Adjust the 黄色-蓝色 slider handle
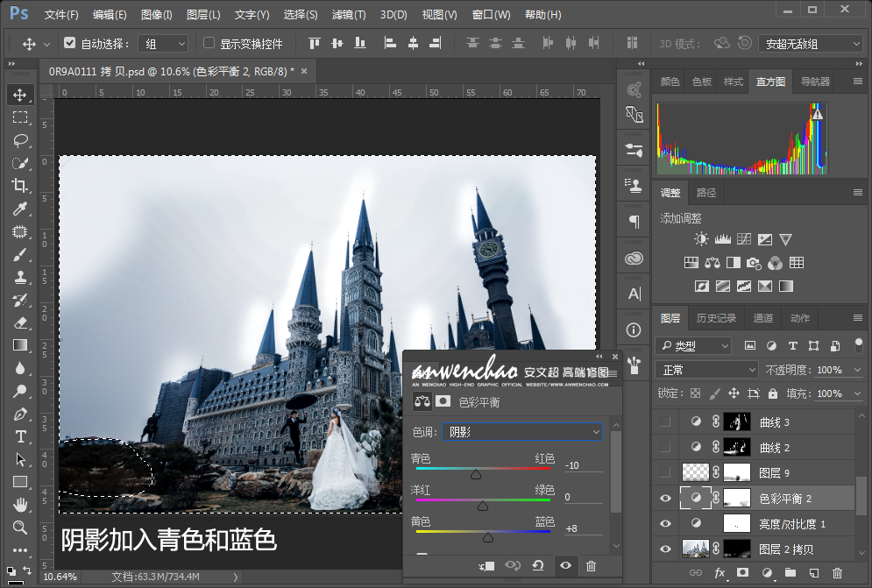Image resolution: width=872 pixels, height=588 pixels. (x=488, y=537)
